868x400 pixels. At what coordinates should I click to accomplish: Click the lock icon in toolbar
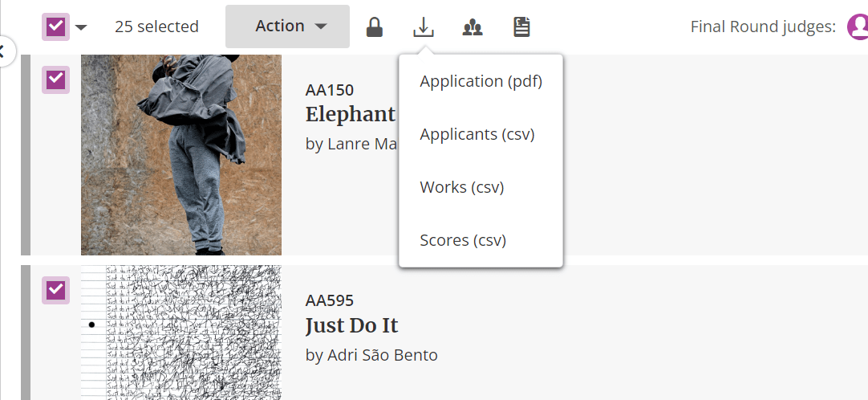point(375,27)
